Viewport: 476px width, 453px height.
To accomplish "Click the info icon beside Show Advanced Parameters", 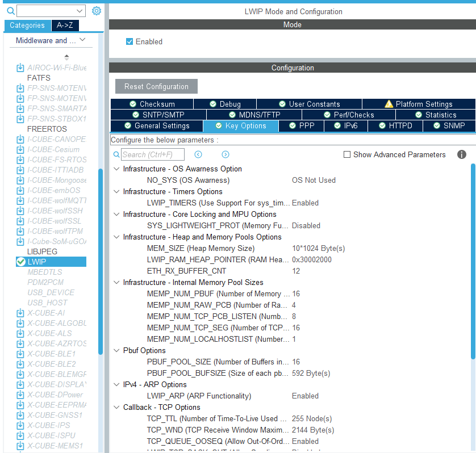I will coord(461,154).
